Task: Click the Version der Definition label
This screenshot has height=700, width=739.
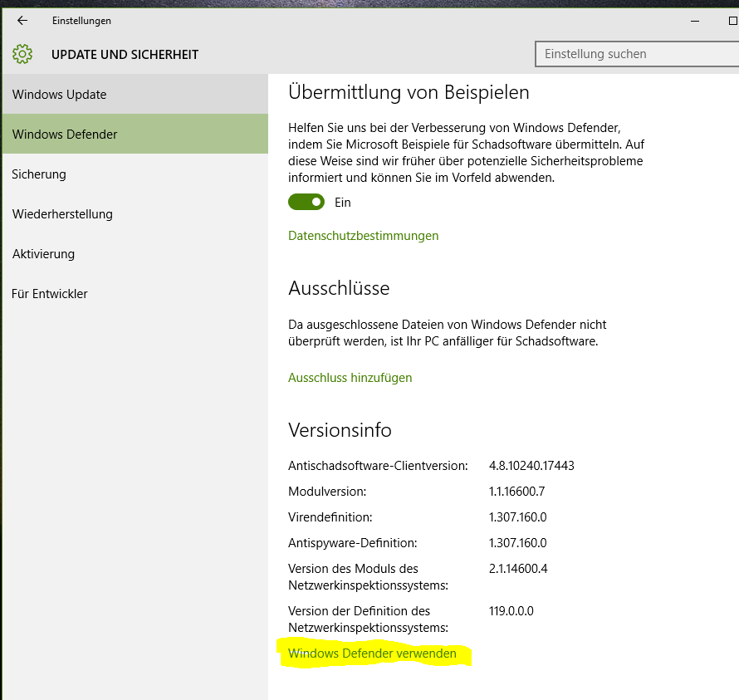Action: pos(368,619)
